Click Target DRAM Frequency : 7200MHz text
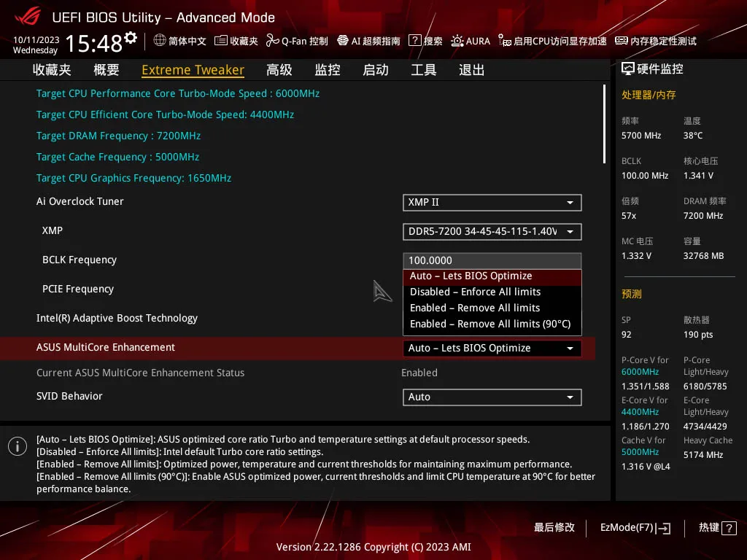Screen dimensions: 747x560 119,136
